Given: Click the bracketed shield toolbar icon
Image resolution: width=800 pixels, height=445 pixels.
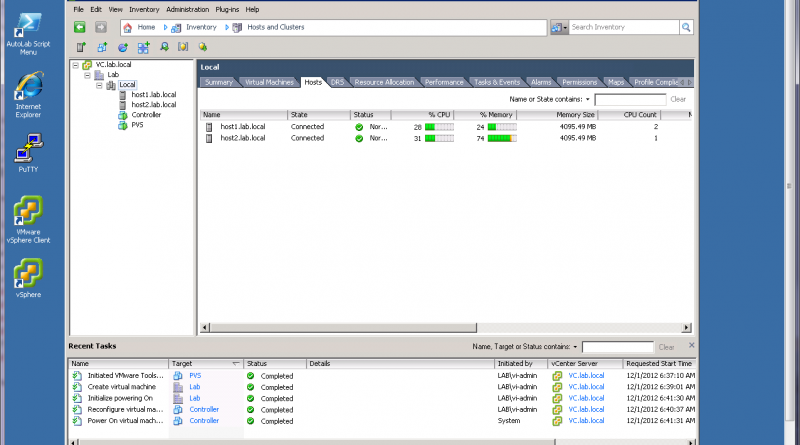Looking at the screenshot, I should [183, 47].
